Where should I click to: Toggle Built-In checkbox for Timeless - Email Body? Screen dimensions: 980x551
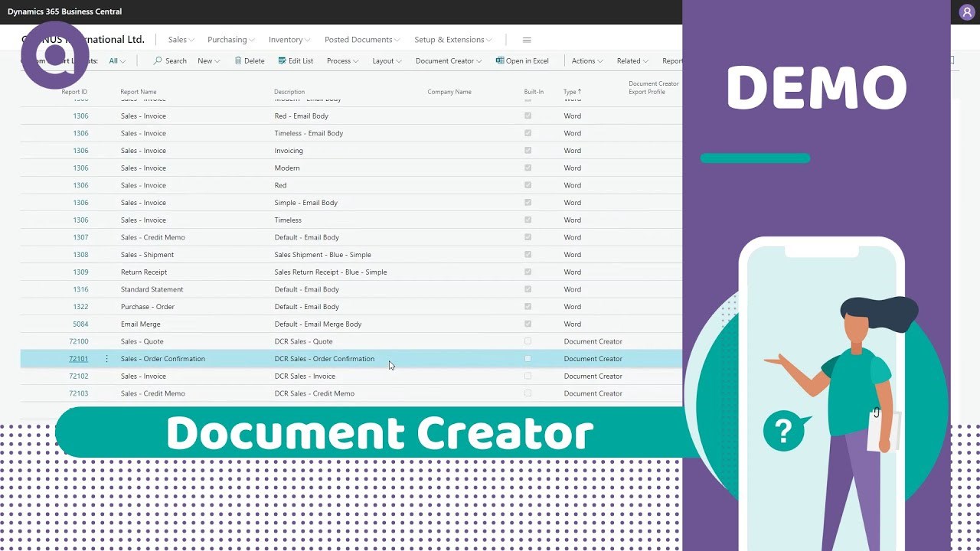[x=528, y=133]
